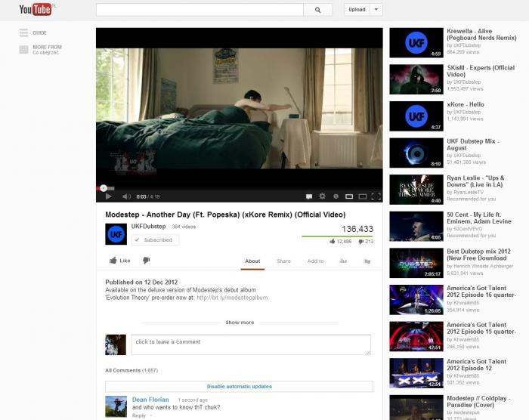This screenshot has height=420, width=529.
Task: Open Dean Florian's profile link
Action: 150,400
